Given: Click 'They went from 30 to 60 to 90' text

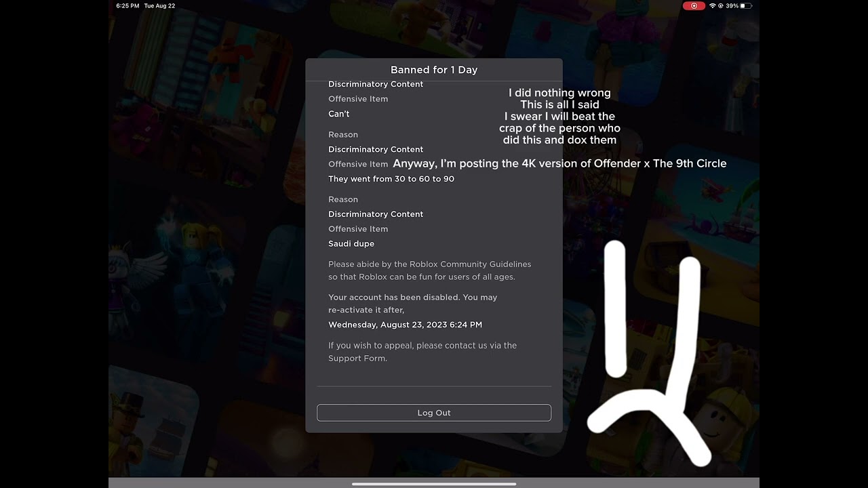Looking at the screenshot, I should coord(391,179).
